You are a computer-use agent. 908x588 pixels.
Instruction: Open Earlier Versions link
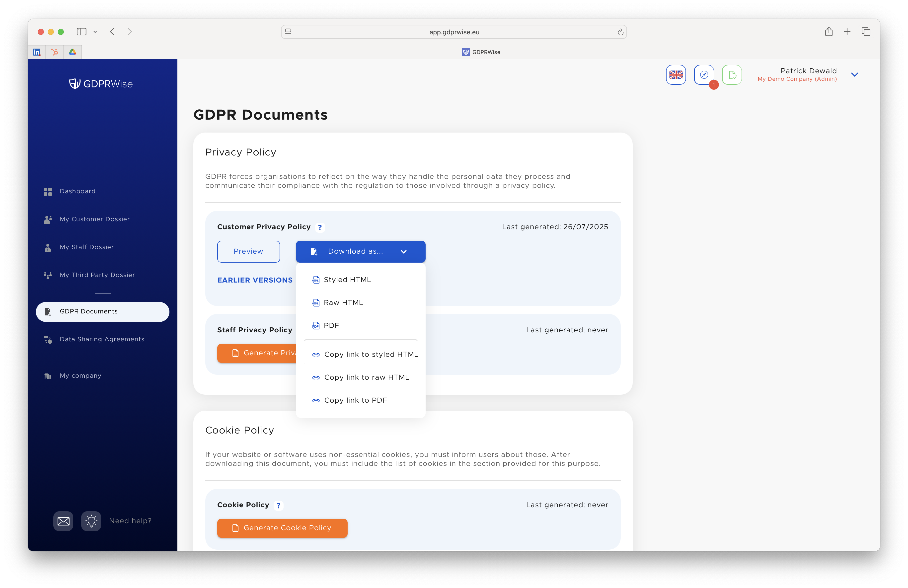(254, 280)
